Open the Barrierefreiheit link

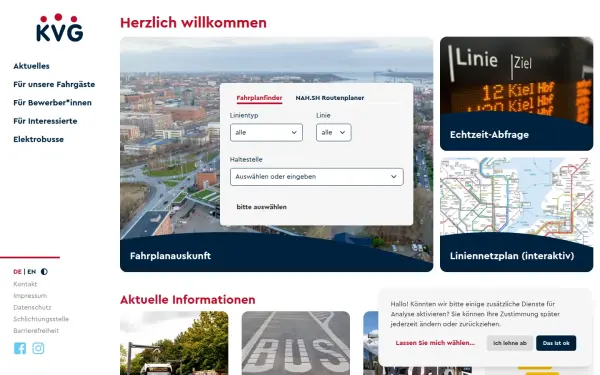click(x=36, y=331)
